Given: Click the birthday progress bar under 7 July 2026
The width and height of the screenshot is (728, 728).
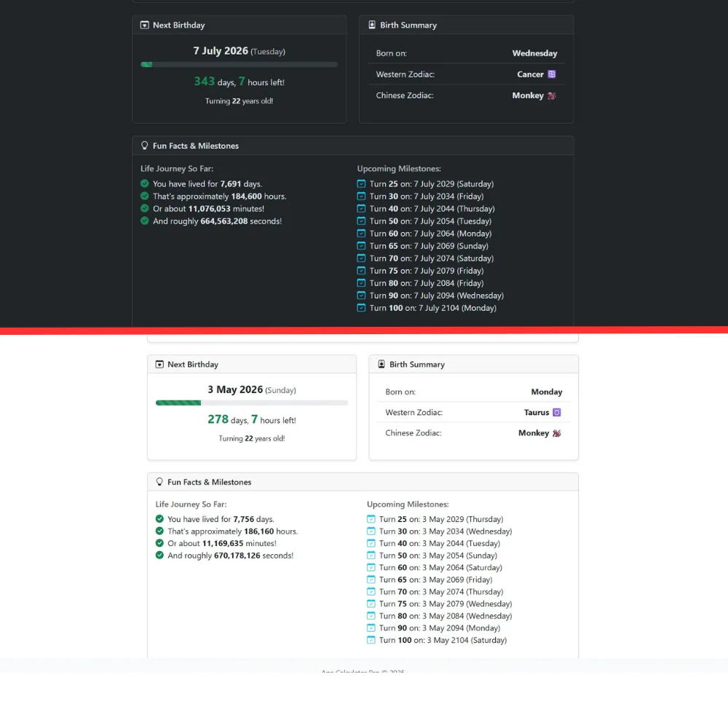Looking at the screenshot, I should [239, 65].
